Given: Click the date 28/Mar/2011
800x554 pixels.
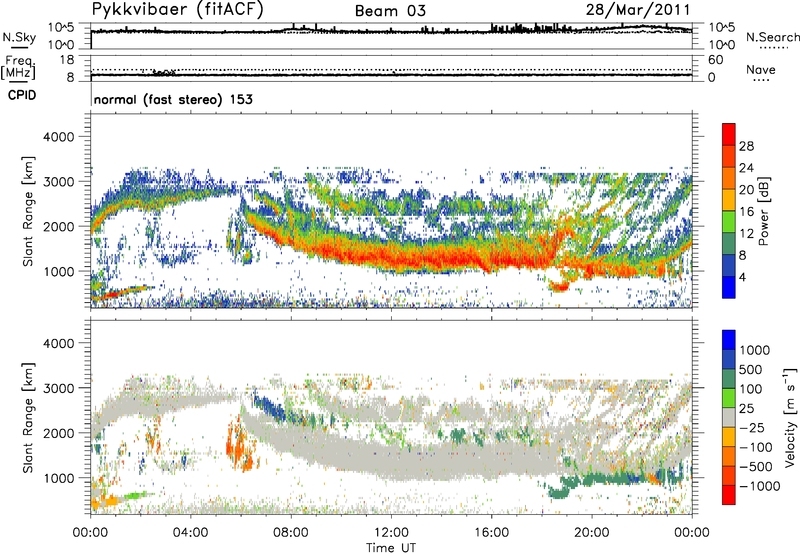Looking at the screenshot, I should coord(638,10).
